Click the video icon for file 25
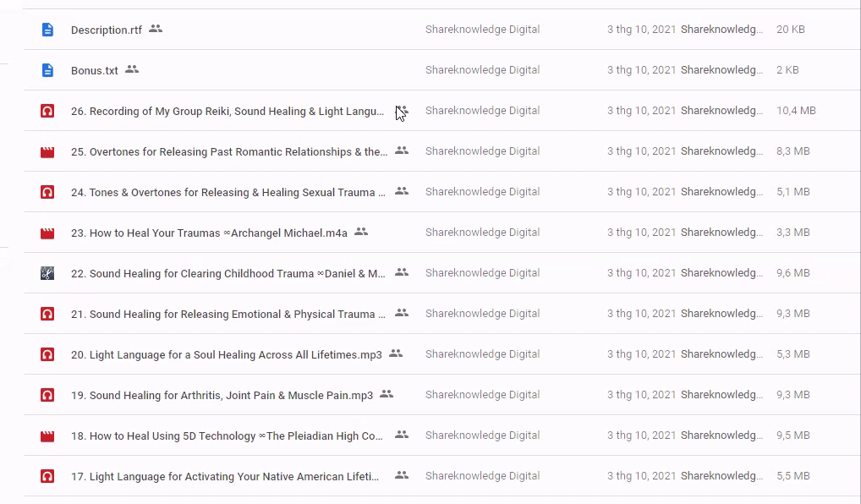Screen dimensions: 861x504 pyautogui.click(x=47, y=151)
